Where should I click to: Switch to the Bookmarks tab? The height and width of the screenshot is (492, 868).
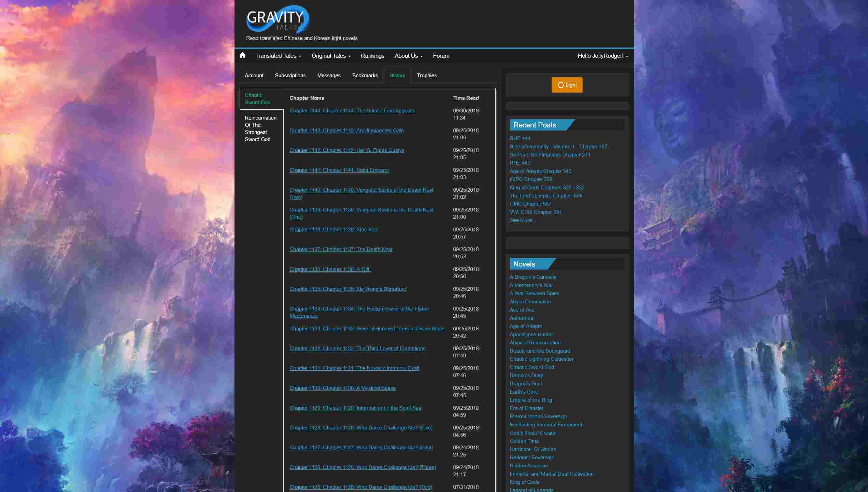click(365, 75)
